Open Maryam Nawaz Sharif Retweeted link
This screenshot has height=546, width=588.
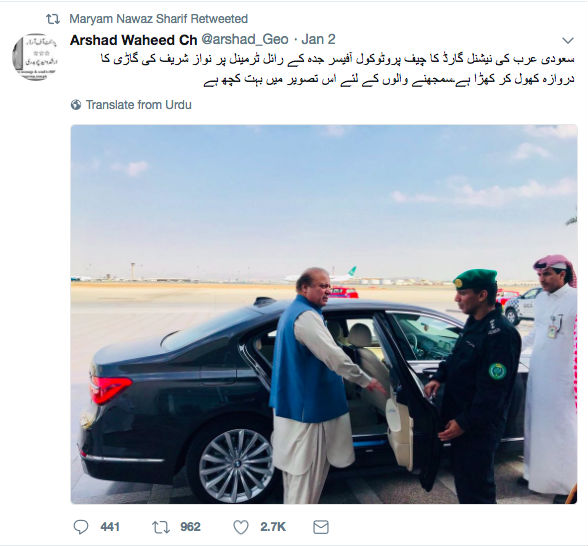[159, 19]
